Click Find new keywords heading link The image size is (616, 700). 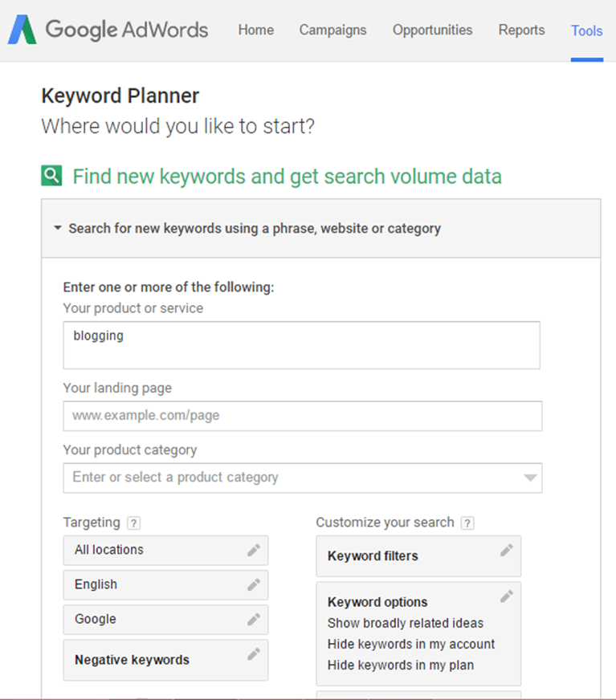click(x=287, y=176)
